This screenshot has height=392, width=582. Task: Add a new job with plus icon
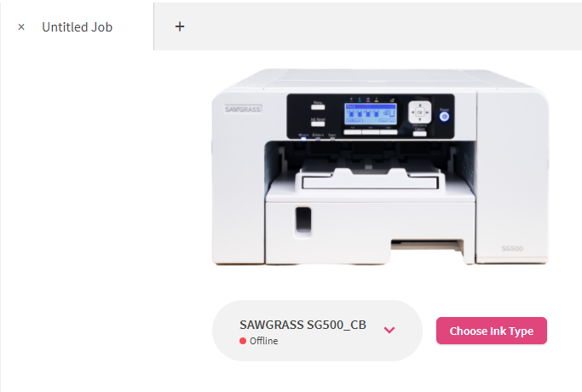pos(180,26)
